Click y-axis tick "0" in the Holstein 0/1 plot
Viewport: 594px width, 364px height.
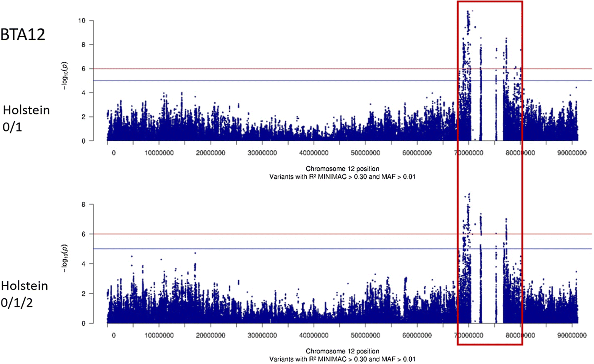pyautogui.click(x=83, y=141)
